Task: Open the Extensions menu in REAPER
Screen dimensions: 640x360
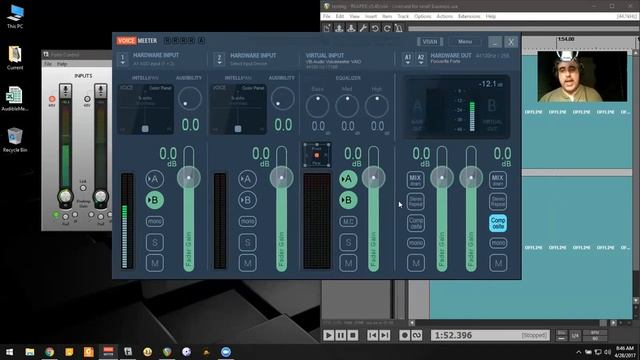Action: tap(469, 16)
